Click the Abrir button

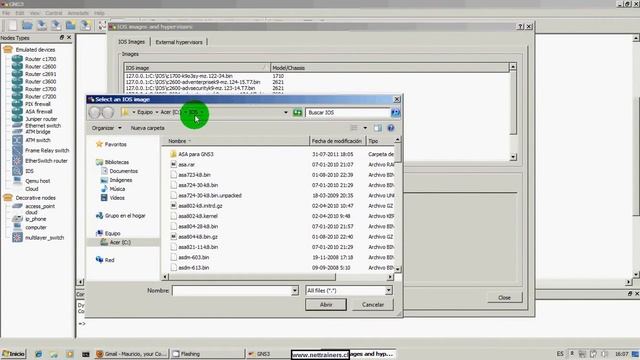pos(326,304)
